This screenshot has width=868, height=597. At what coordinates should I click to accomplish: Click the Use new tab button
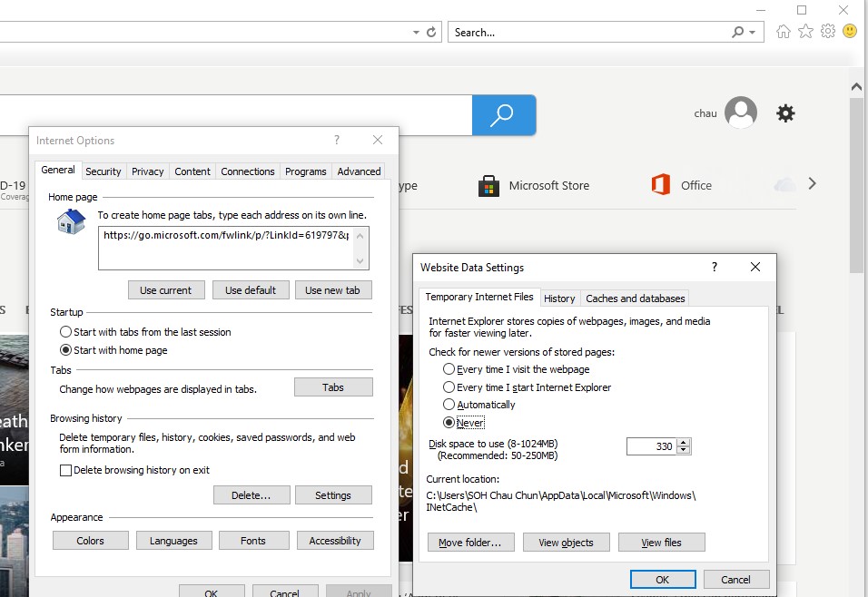click(332, 290)
